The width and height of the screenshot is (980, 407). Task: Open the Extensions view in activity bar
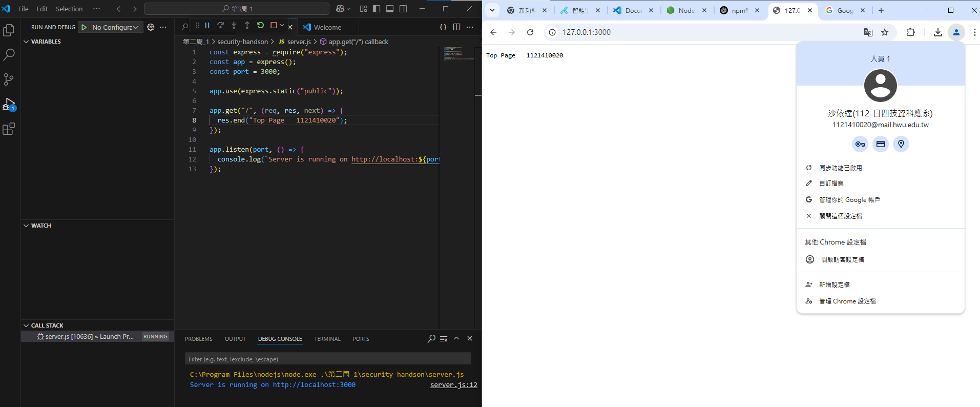[x=9, y=129]
